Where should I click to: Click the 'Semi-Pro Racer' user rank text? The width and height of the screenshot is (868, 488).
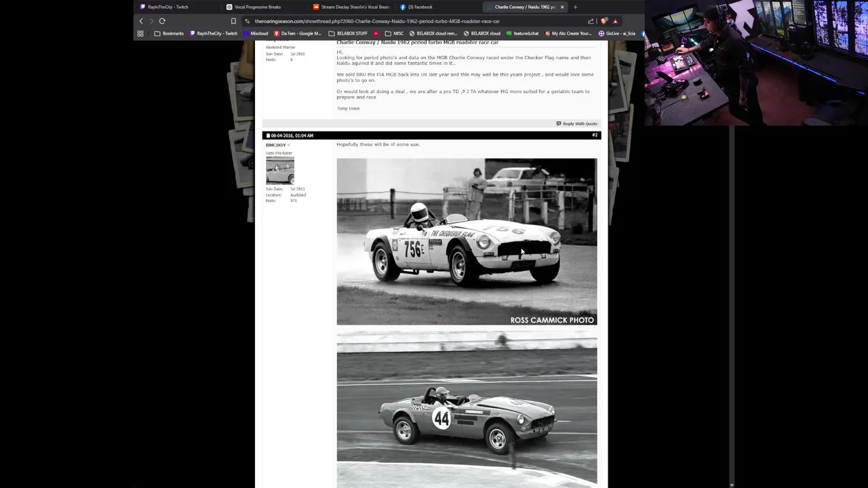(279, 153)
